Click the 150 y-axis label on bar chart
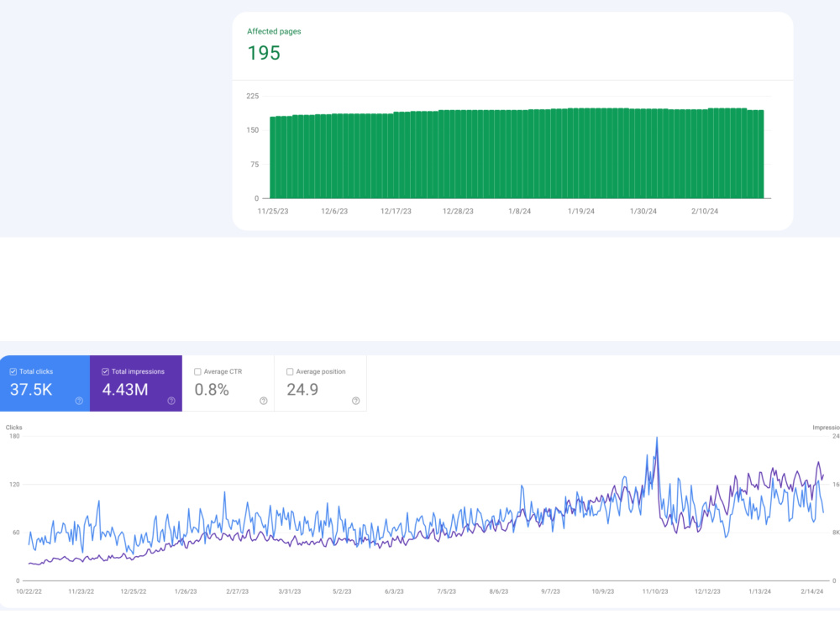840x630 pixels. [x=252, y=130]
